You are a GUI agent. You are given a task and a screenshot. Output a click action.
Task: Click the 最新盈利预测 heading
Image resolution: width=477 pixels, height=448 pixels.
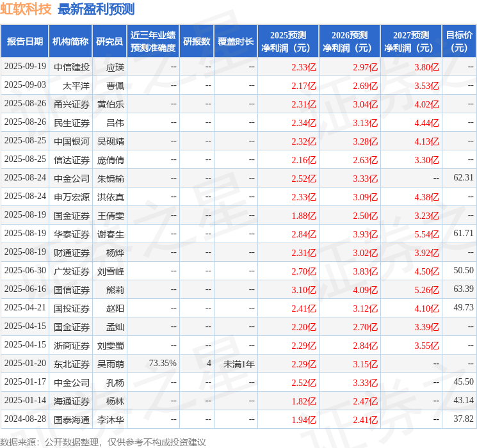(x=96, y=9)
